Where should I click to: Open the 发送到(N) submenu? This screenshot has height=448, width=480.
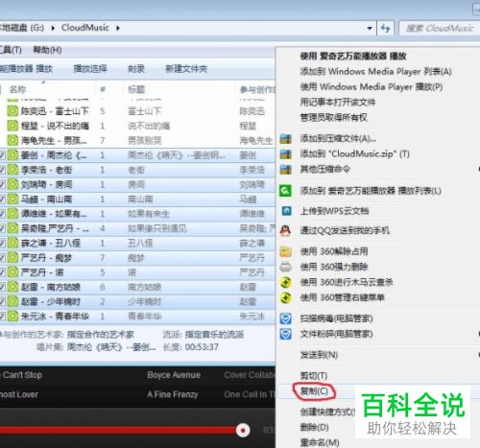point(319,355)
